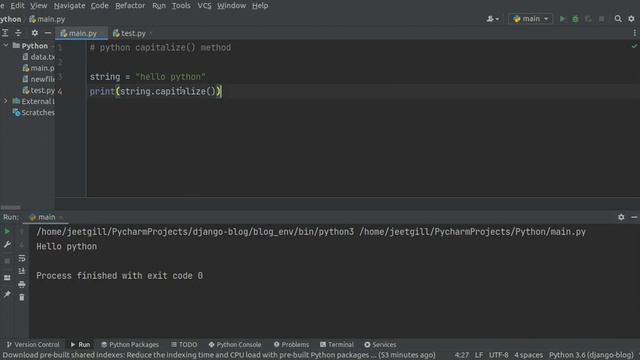
Task: Click stop square in Run panel
Action: click(7, 261)
